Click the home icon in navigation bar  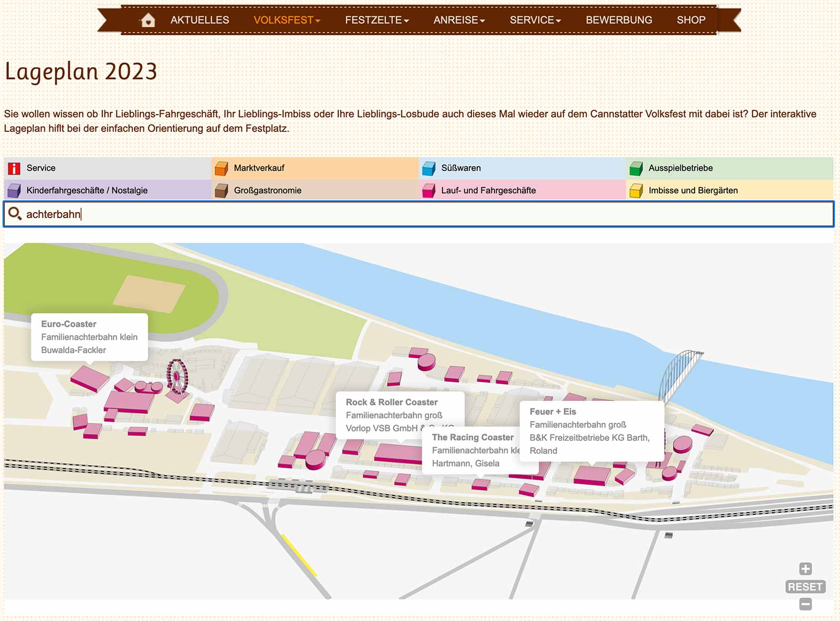pos(148,20)
